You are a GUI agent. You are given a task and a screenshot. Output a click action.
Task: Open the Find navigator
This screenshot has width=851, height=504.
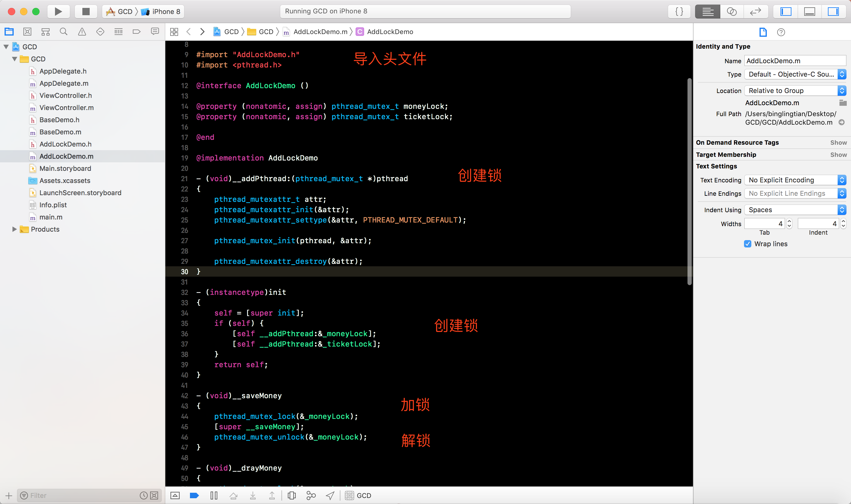64,32
